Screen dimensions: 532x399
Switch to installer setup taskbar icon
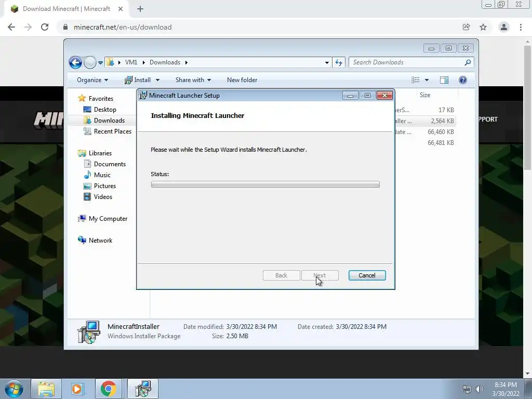(x=142, y=389)
